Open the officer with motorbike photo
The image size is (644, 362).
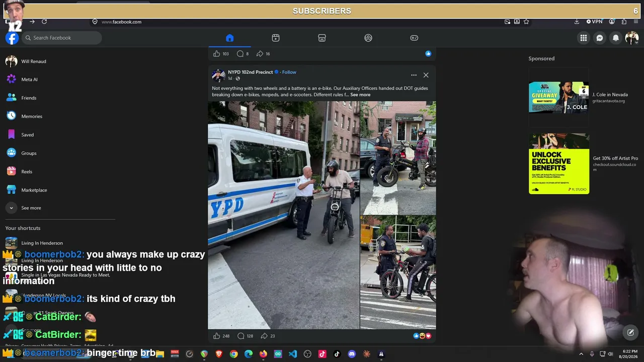[x=398, y=158]
